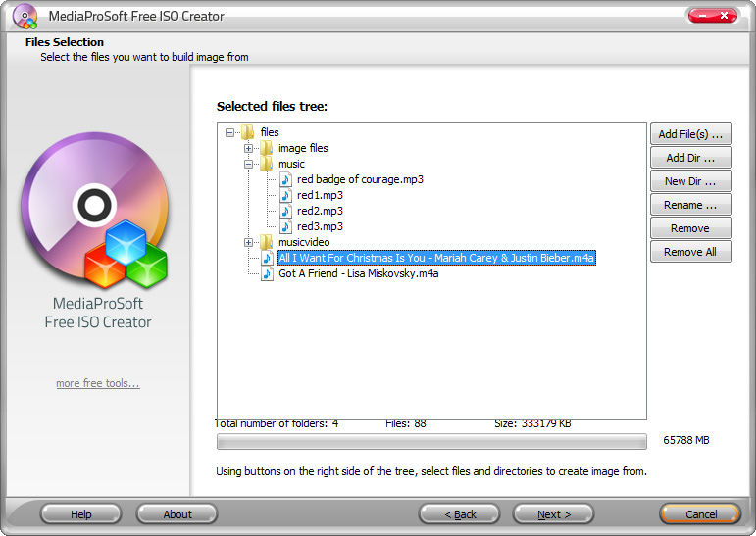Image resolution: width=756 pixels, height=536 pixels.
Task: Select the music folder label
Action: coord(291,164)
